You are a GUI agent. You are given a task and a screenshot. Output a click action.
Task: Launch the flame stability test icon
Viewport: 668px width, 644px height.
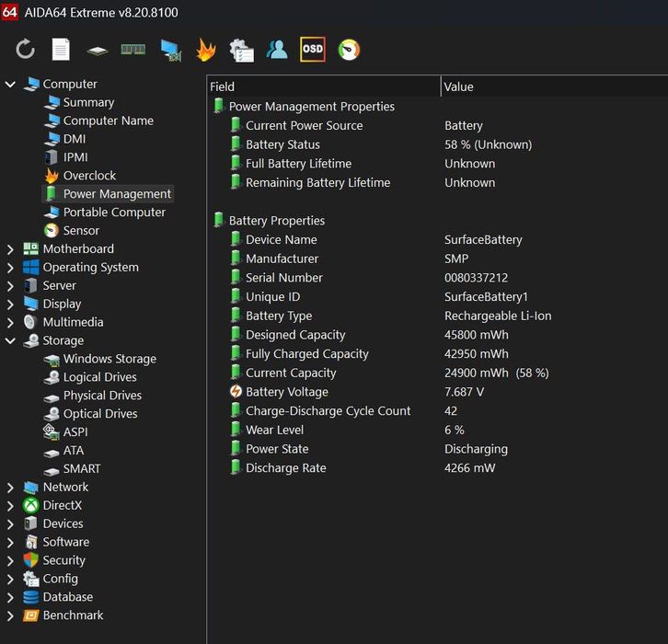coord(205,50)
